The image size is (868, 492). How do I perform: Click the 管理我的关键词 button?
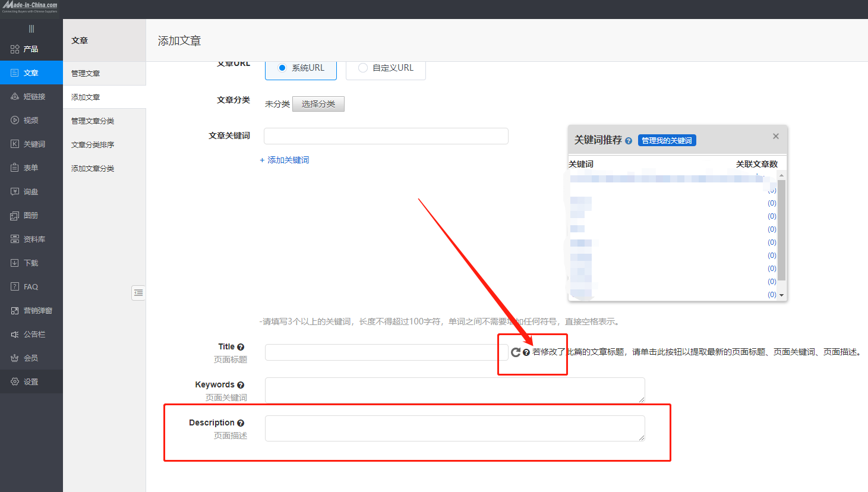667,141
